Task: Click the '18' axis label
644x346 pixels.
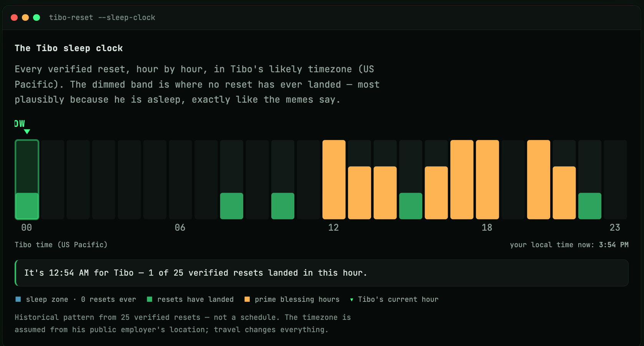Action: click(x=487, y=228)
